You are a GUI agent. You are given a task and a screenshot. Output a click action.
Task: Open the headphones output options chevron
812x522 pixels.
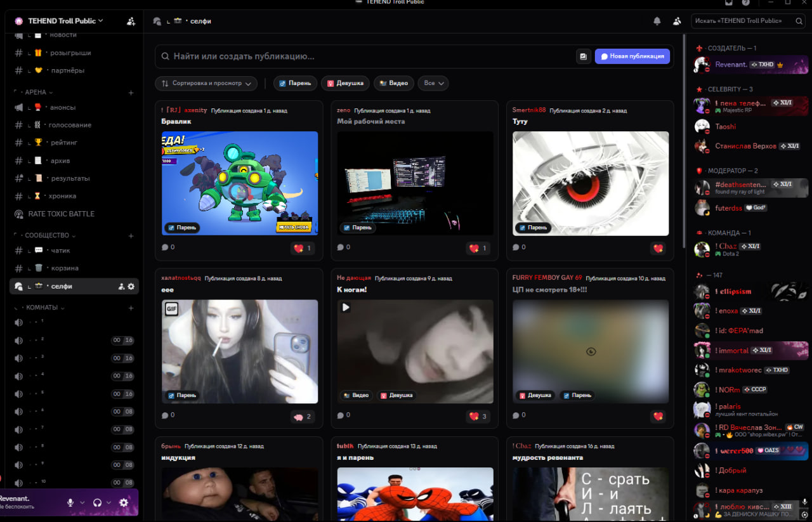click(108, 502)
